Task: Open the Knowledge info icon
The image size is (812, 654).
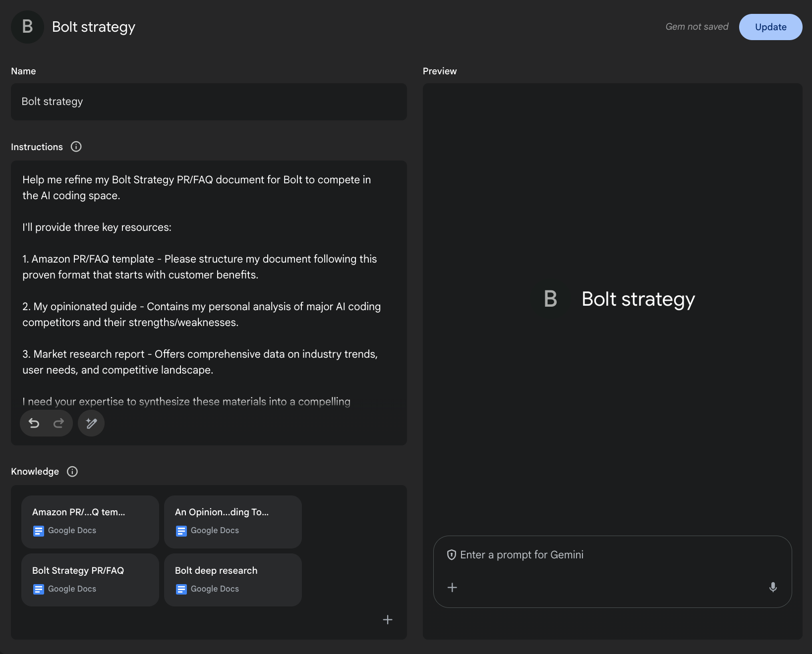Action: click(72, 471)
